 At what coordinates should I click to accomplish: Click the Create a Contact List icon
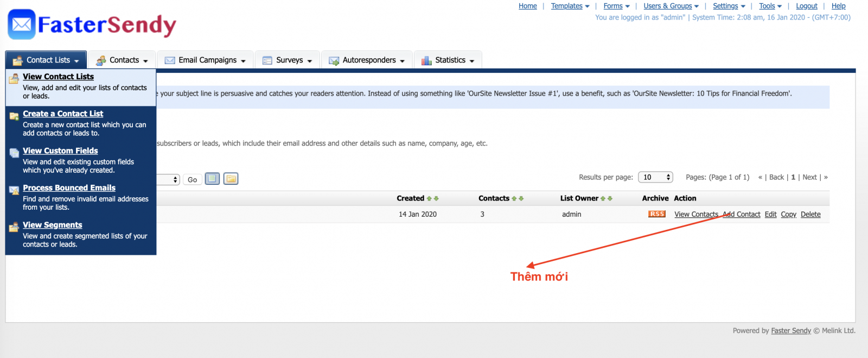[x=14, y=116]
